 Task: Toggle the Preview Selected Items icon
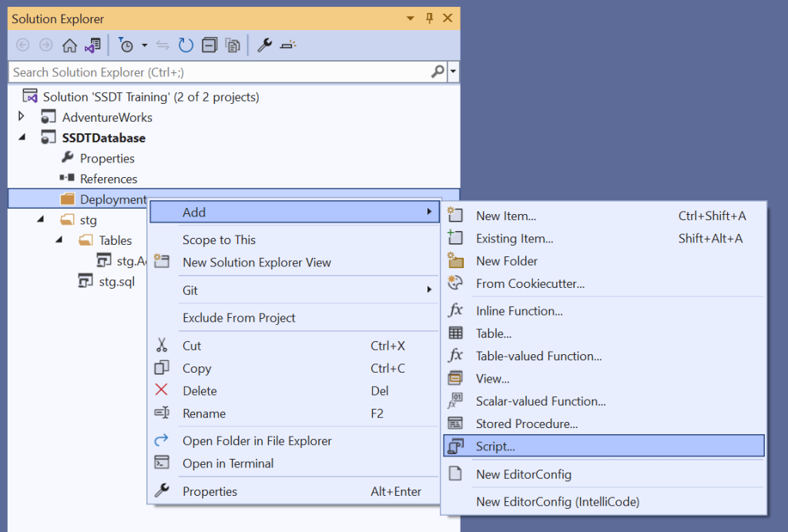pyautogui.click(x=288, y=45)
